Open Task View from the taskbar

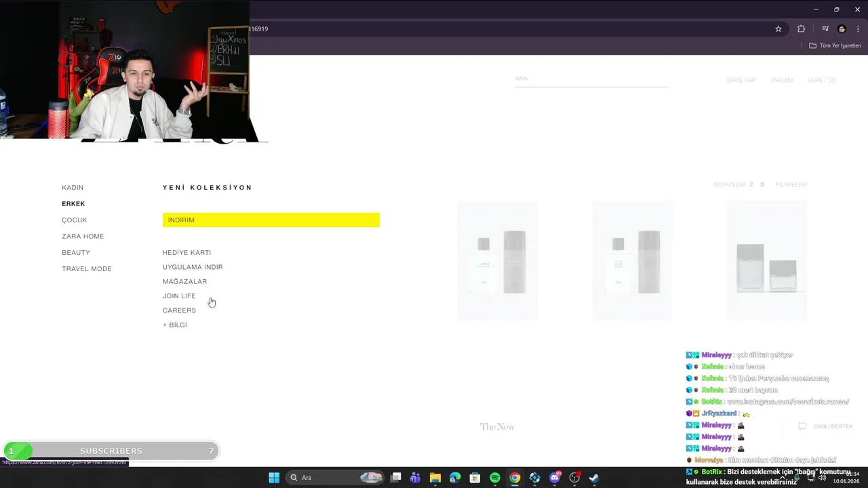[396, 478]
